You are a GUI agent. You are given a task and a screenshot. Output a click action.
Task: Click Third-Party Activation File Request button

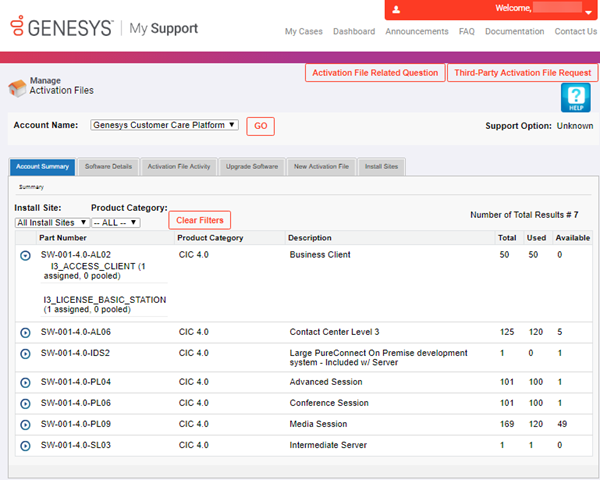522,73
